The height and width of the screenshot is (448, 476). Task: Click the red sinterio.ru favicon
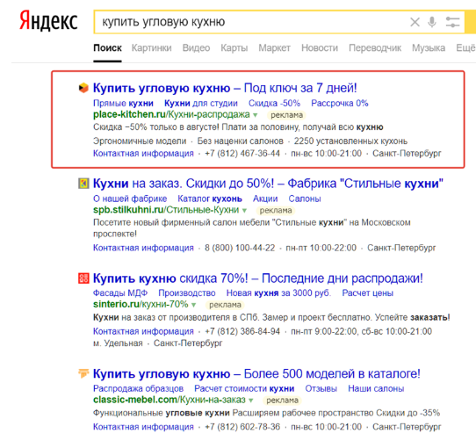[83, 278]
